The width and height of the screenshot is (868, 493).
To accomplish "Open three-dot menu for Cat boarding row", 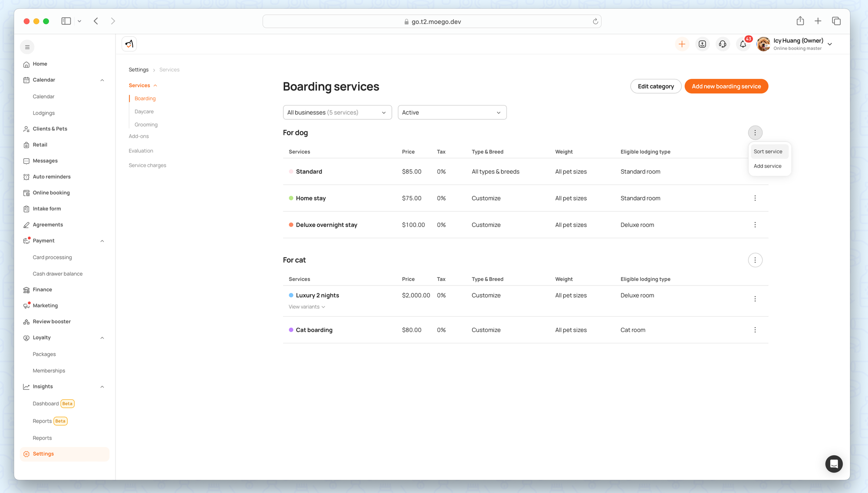I will 755,330.
